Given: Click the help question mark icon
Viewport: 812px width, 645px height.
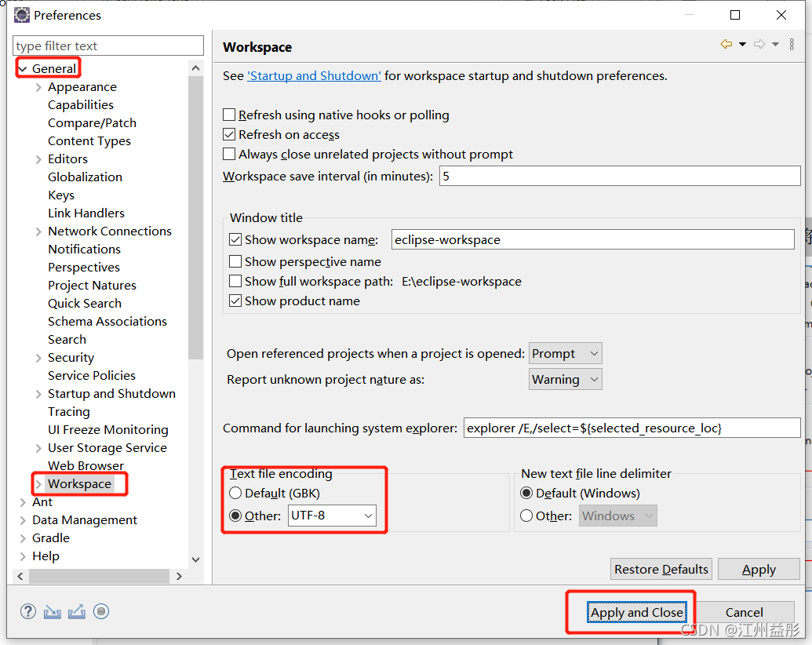Looking at the screenshot, I should (x=28, y=611).
